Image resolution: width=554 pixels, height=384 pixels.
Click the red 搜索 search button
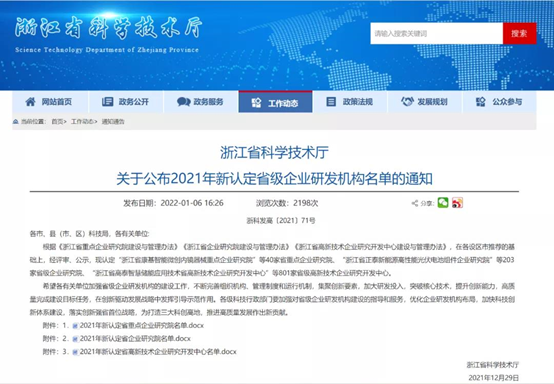coord(519,33)
